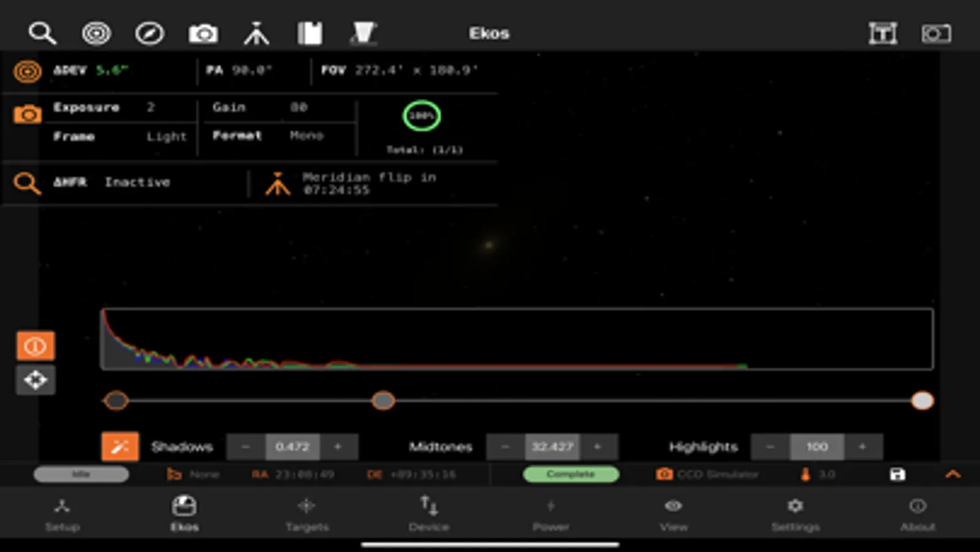Switch to the Targets tab
The height and width of the screenshot is (552, 980).
(x=306, y=515)
